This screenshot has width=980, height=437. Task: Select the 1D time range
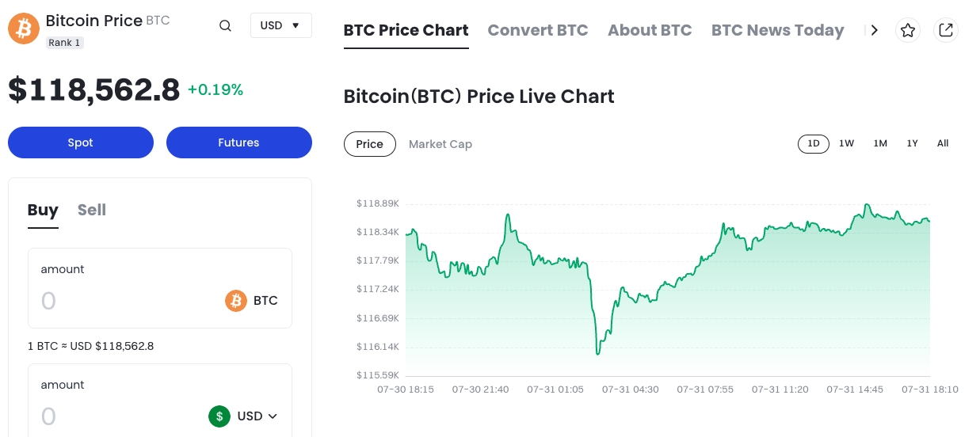point(813,143)
